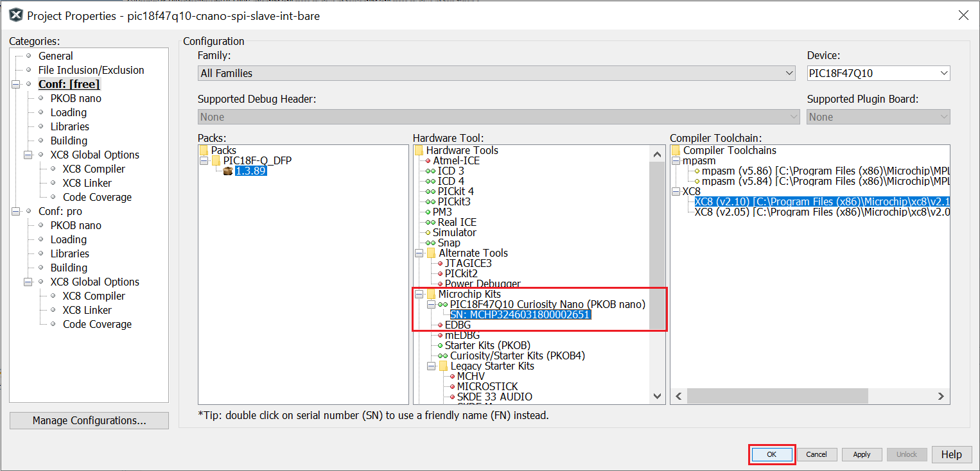This screenshot has width=980, height=471.
Task: Select Power Debugger tool
Action: 482,284
